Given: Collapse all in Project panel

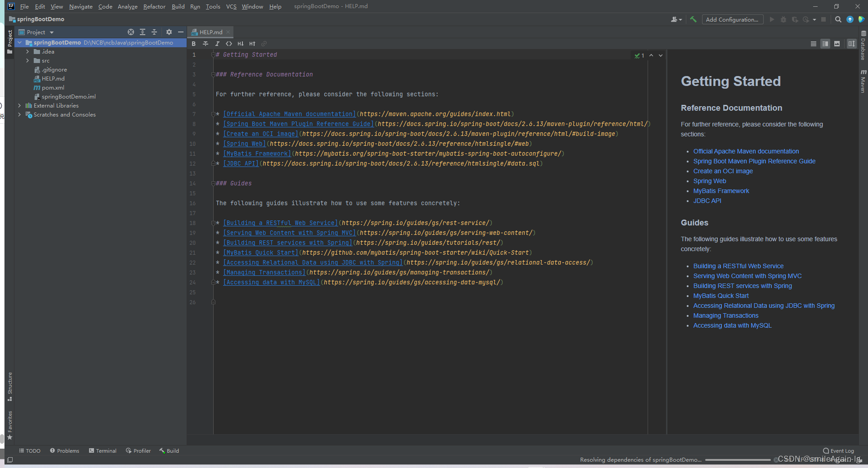Looking at the screenshot, I should click(x=154, y=32).
